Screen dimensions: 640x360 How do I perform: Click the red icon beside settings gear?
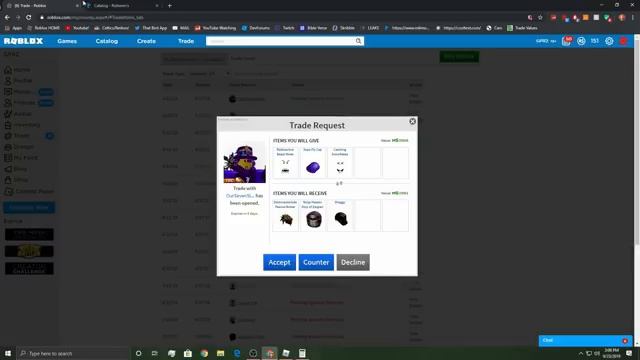click(x=623, y=41)
